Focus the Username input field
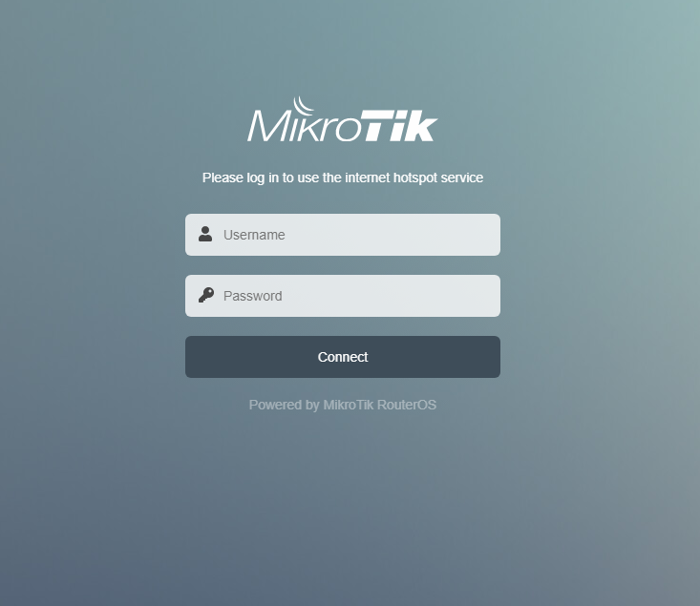Screen dimensions: 700x606 click(343, 235)
